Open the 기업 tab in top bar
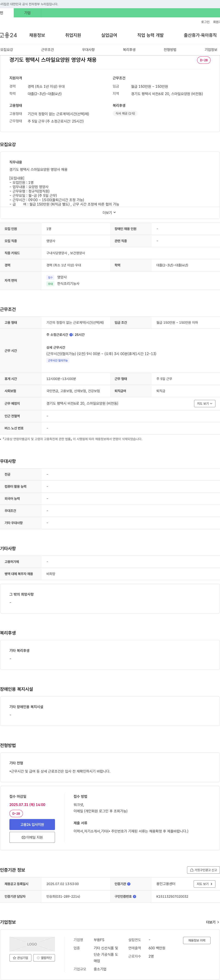Image resolution: width=220 pixels, height=980 pixels. [x=27, y=13]
